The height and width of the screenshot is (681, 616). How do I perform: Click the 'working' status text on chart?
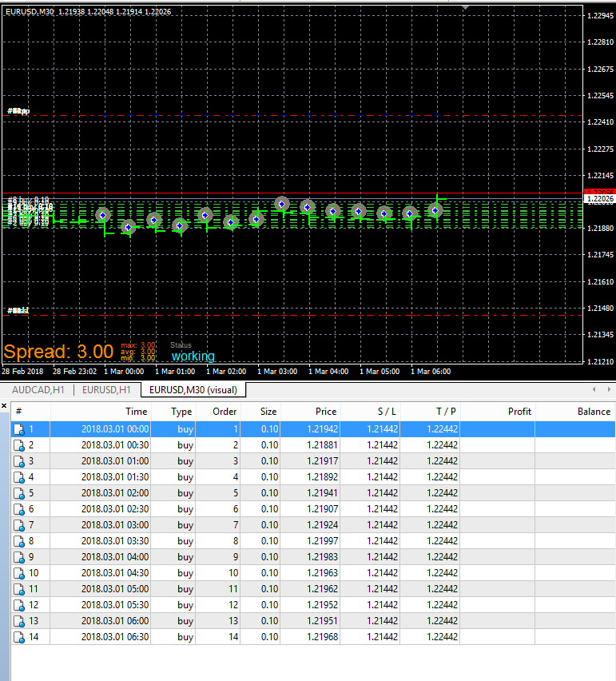[x=193, y=356]
